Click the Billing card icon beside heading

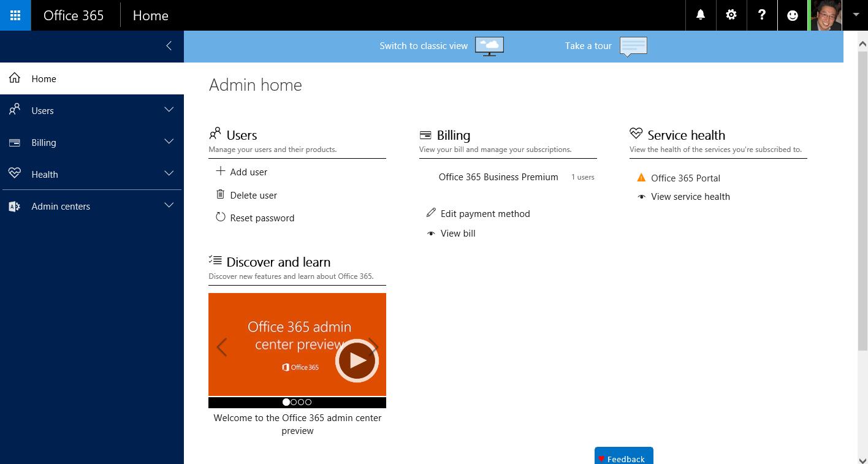pyautogui.click(x=425, y=135)
